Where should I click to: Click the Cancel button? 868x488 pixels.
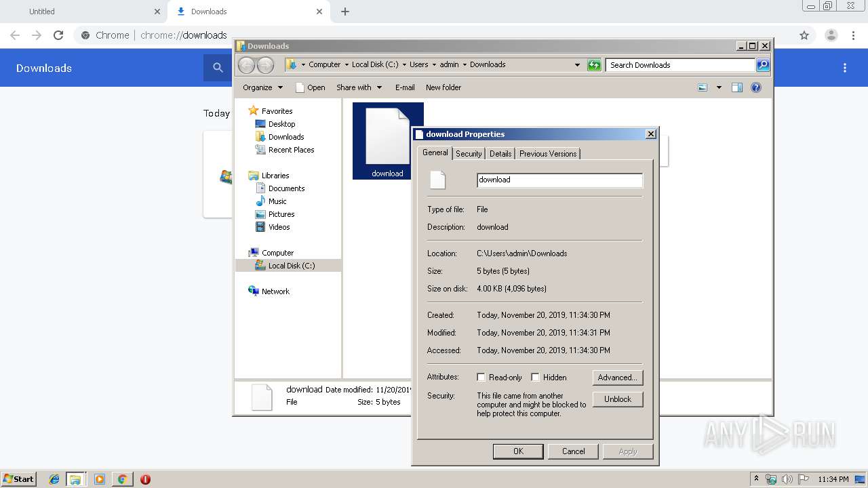573,451
